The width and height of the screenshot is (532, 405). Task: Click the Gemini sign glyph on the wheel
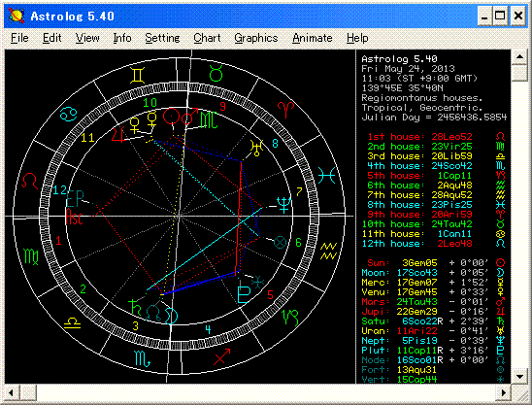point(137,75)
